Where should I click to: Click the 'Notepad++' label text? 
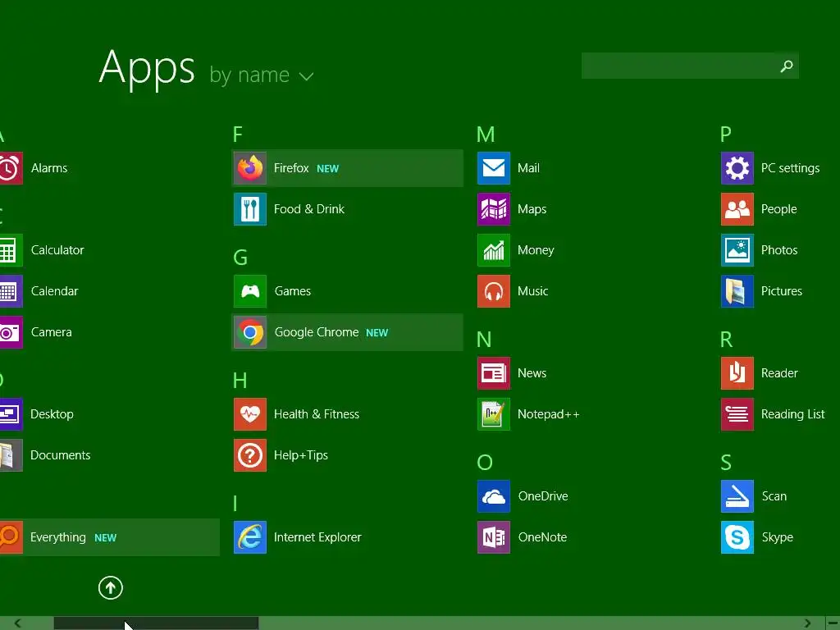tap(549, 414)
